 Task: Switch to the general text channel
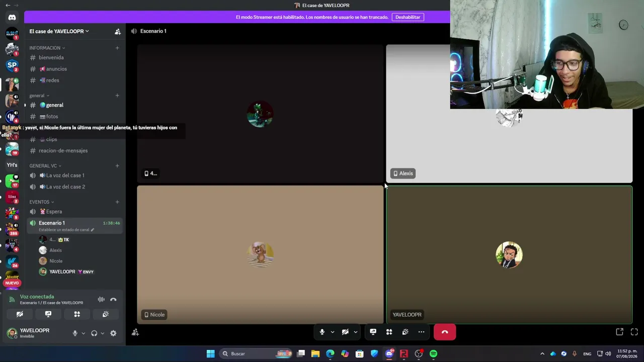coord(74,105)
